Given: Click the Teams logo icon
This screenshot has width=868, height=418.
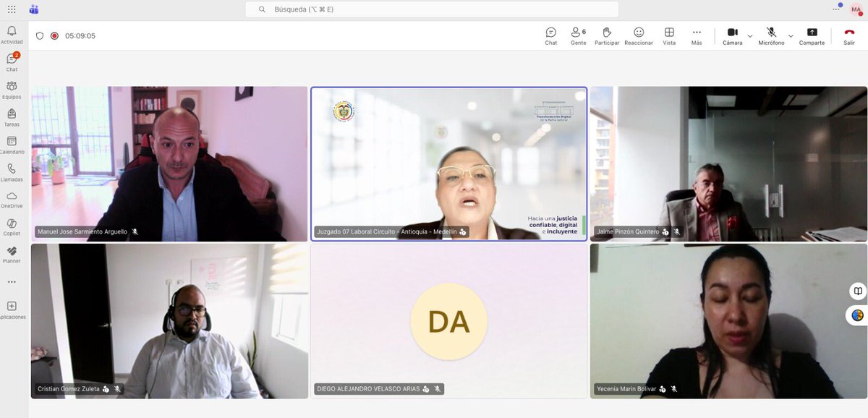Looking at the screenshot, I should point(34,9).
